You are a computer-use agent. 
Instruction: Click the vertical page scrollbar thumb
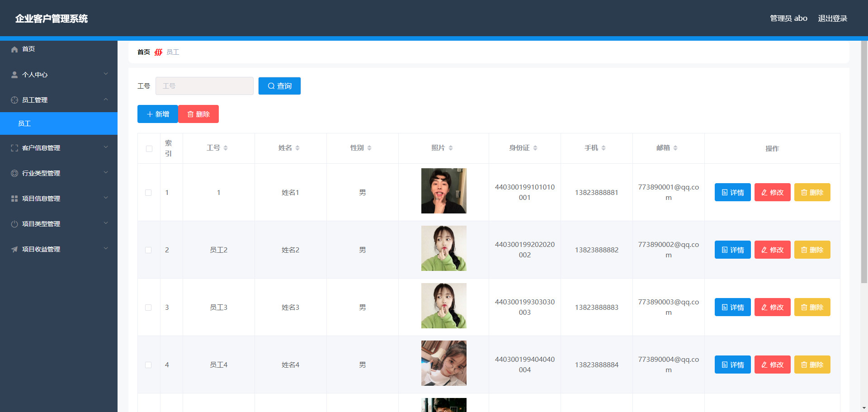click(x=864, y=162)
